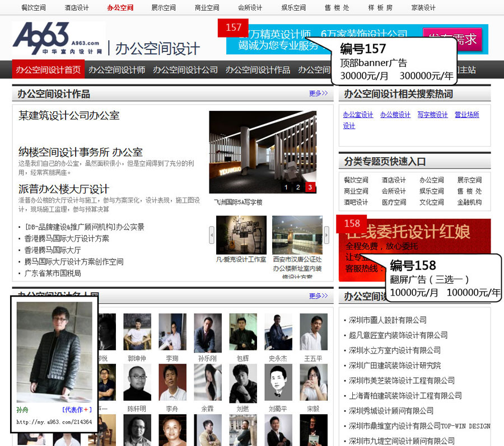This screenshot has width=504, height=446.
Task: Open 腾马国际大厅设计方案创作空间 link
Action: click(74, 262)
